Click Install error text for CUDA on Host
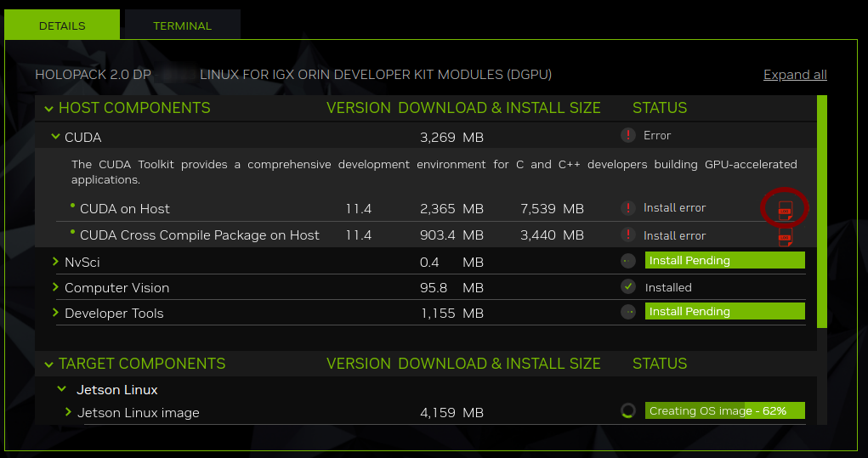Image resolution: width=868 pixels, height=458 pixels. pos(674,208)
